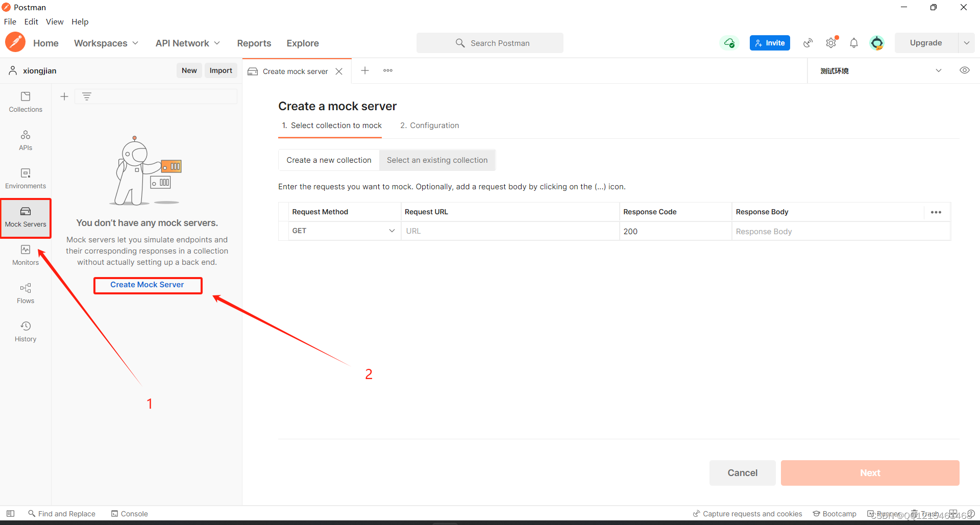Click the Response Body input field

(841, 231)
